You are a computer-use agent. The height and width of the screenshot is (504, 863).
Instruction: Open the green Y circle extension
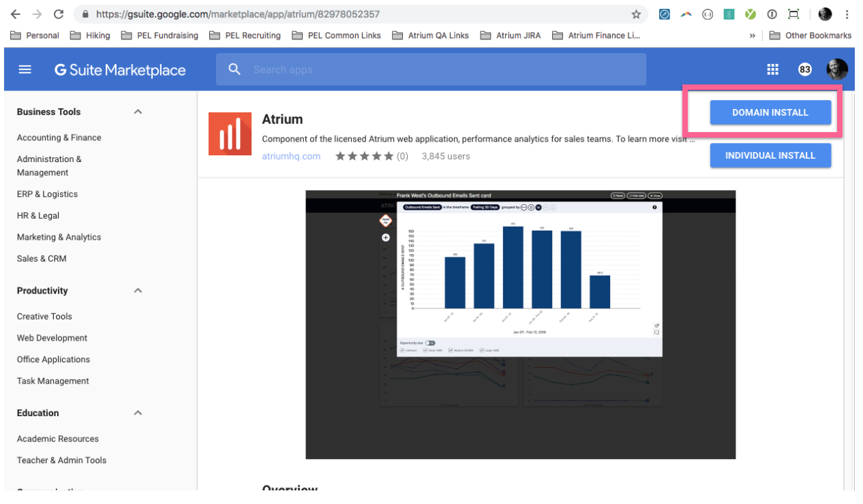(751, 14)
